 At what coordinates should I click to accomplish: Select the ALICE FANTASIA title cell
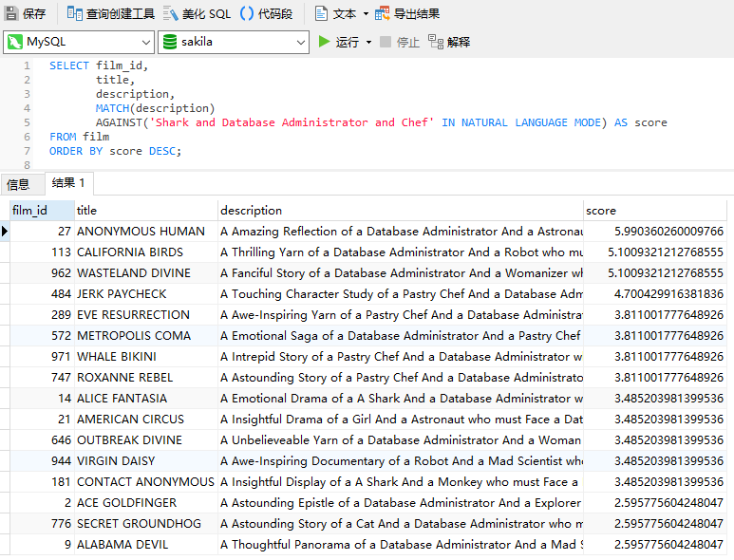click(146, 398)
